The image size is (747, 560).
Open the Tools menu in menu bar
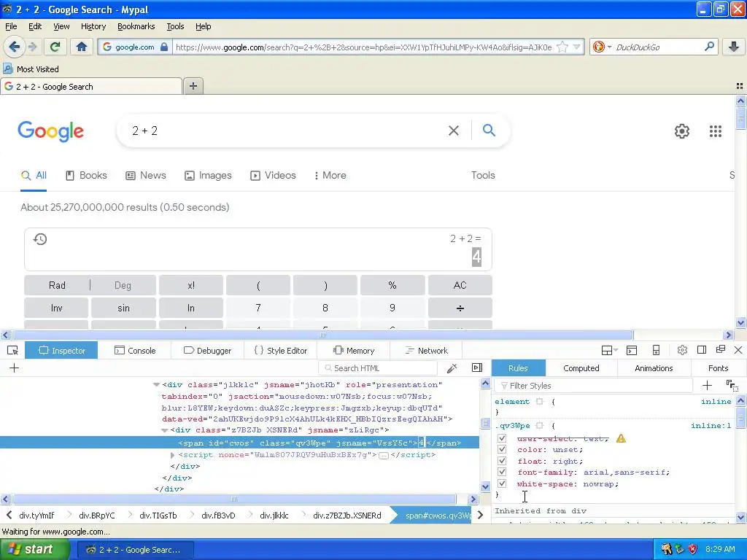(175, 26)
